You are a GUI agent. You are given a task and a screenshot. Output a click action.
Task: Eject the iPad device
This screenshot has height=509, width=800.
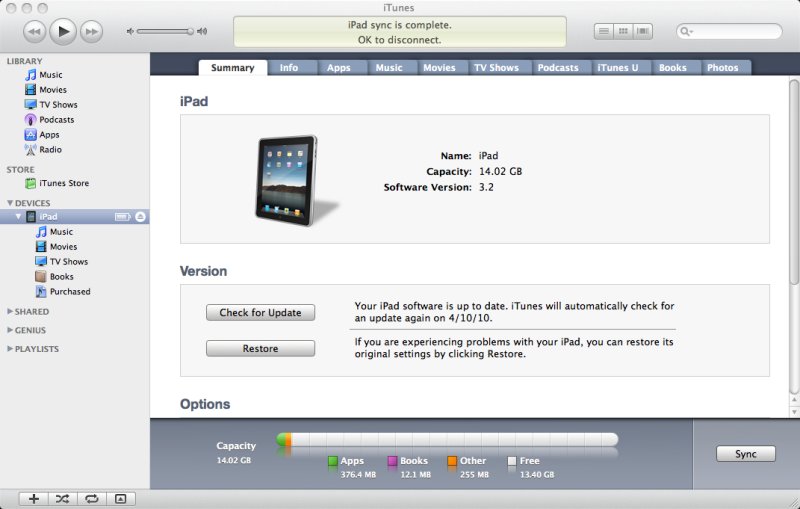(141, 217)
